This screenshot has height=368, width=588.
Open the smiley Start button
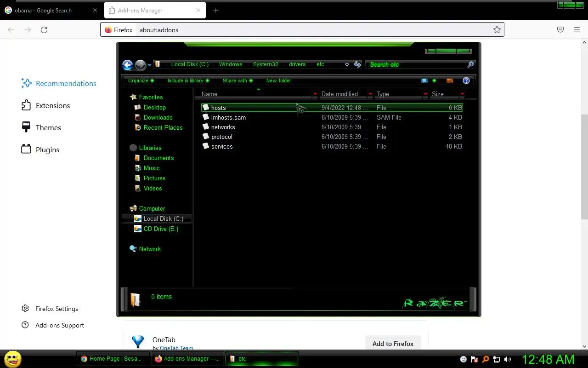[x=12, y=359]
